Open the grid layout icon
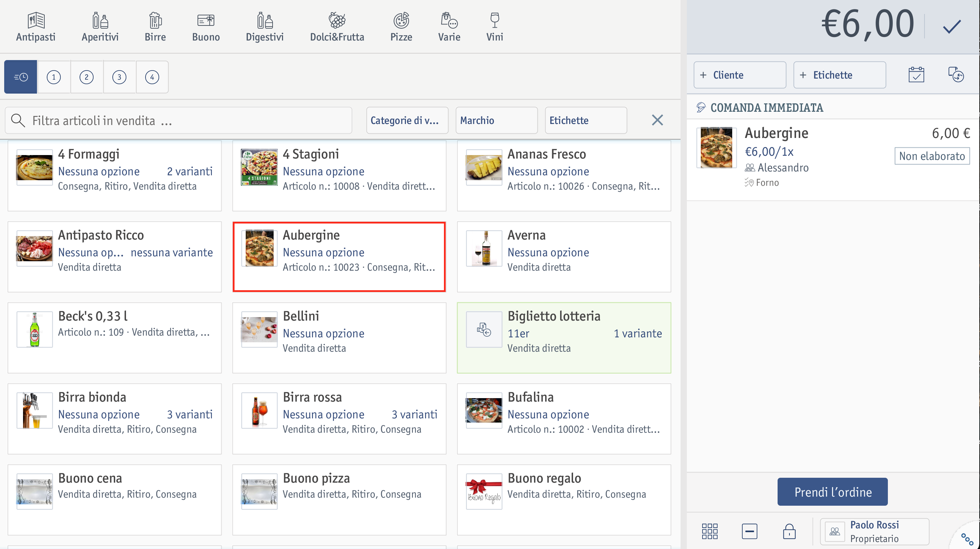 [710, 531]
